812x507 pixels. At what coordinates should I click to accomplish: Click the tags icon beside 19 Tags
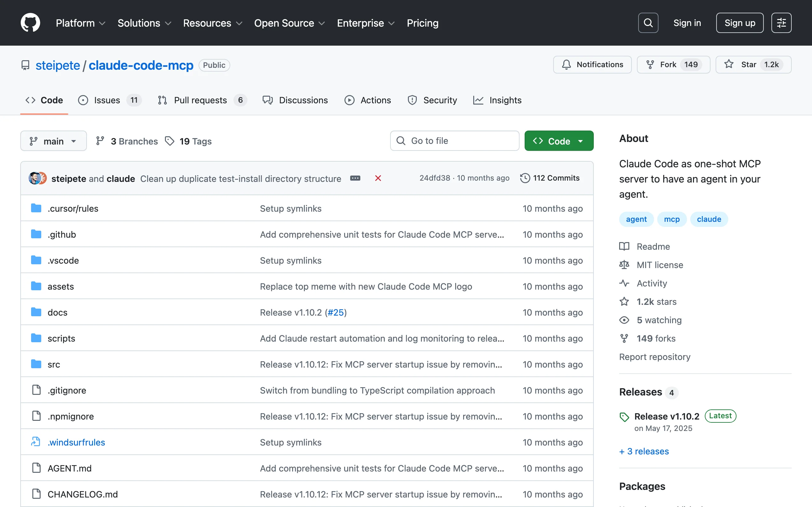tap(169, 141)
